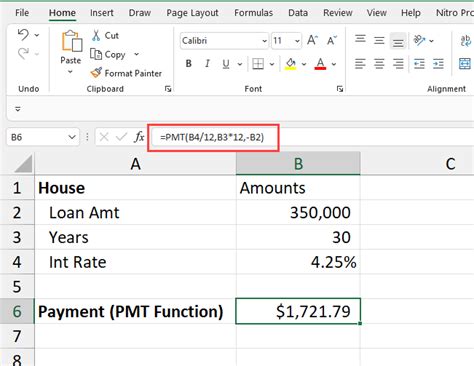Viewport: 474px width, 366px height.
Task: Open the File tab
Action: click(22, 13)
